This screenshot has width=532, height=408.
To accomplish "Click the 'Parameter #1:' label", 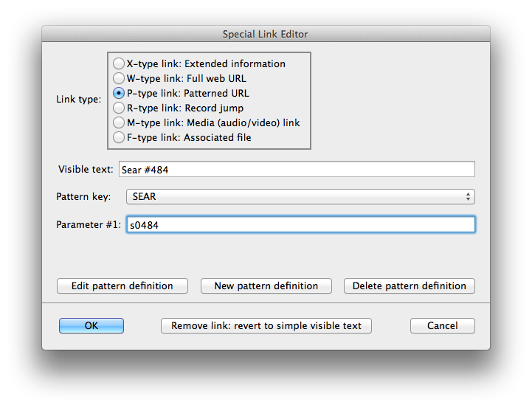I will pyautogui.click(x=88, y=225).
